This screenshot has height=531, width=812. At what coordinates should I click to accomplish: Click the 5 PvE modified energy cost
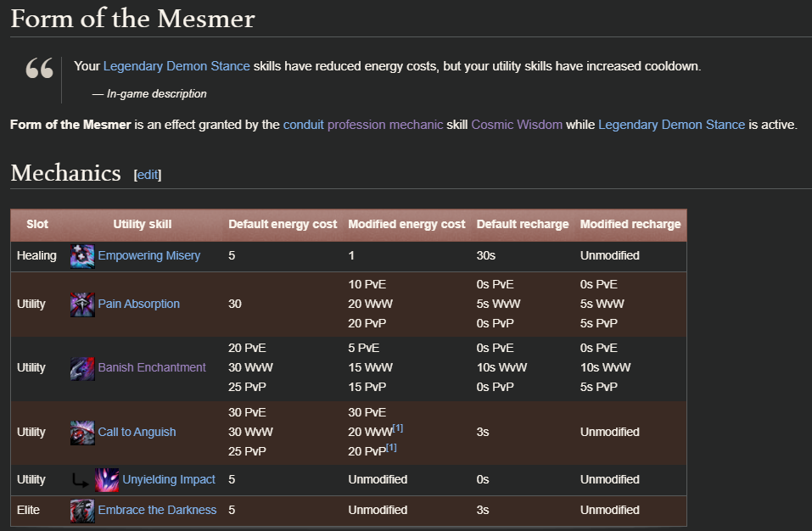click(x=363, y=349)
